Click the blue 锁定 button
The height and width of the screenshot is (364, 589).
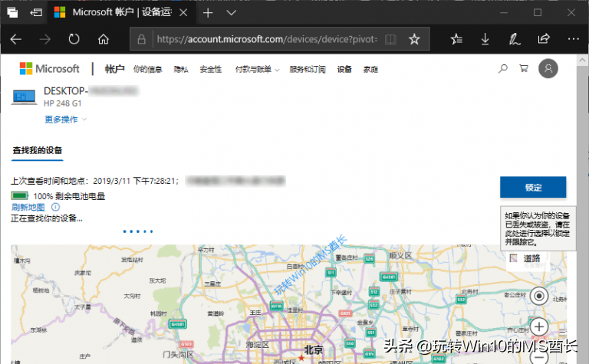(x=533, y=187)
